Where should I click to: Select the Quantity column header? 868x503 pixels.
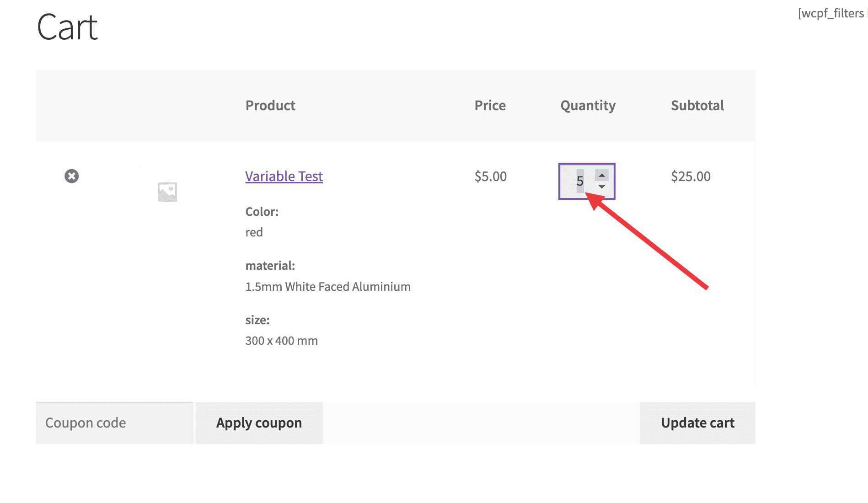coord(588,105)
